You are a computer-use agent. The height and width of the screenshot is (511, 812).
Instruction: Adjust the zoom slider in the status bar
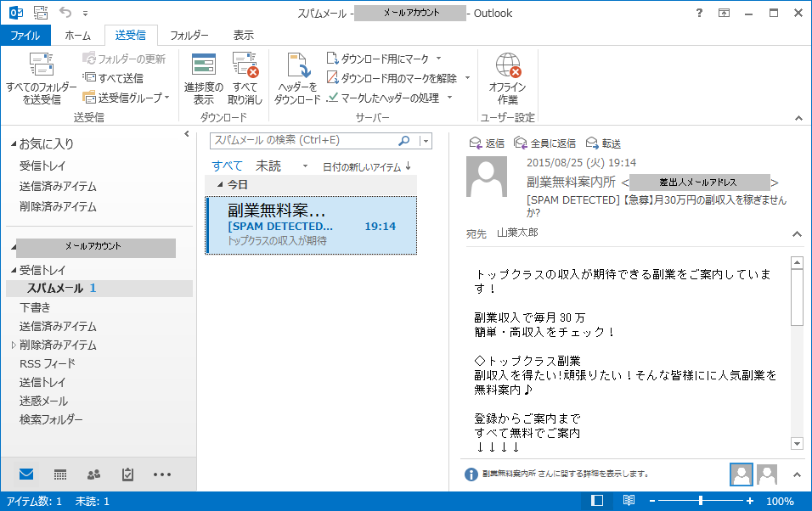(x=700, y=501)
